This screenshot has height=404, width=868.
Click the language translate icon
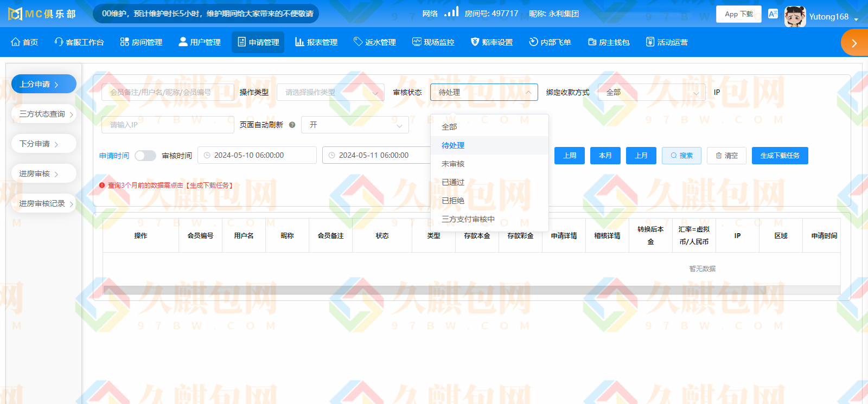coord(773,14)
